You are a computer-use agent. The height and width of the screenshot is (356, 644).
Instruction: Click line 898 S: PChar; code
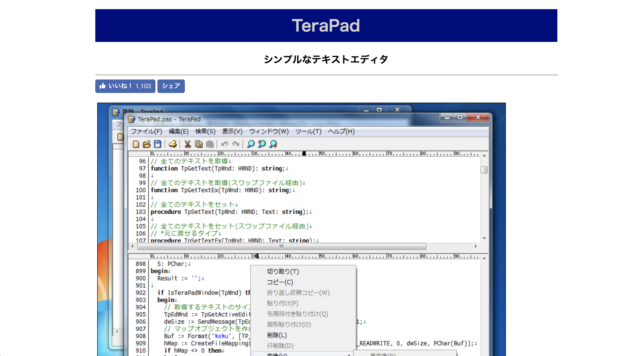174,264
